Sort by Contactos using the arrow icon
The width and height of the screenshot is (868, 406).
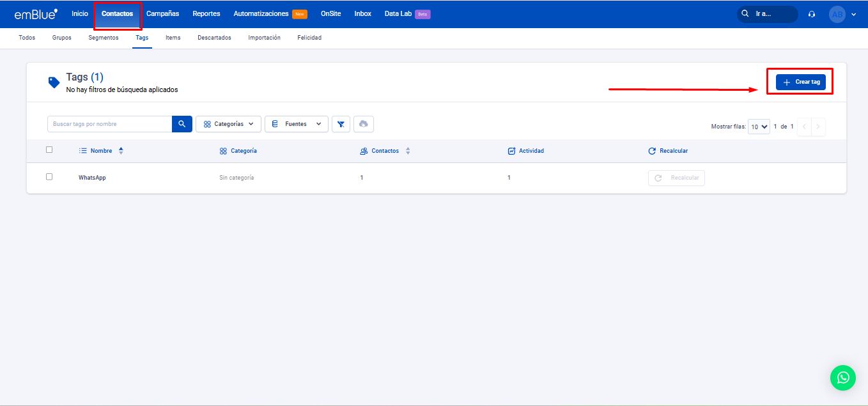click(x=408, y=151)
